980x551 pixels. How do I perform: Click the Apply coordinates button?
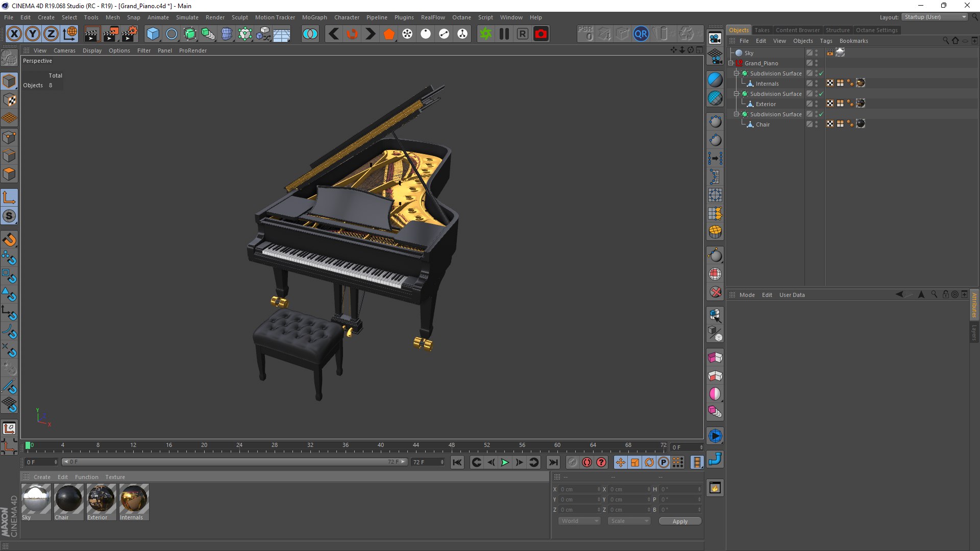(x=680, y=521)
